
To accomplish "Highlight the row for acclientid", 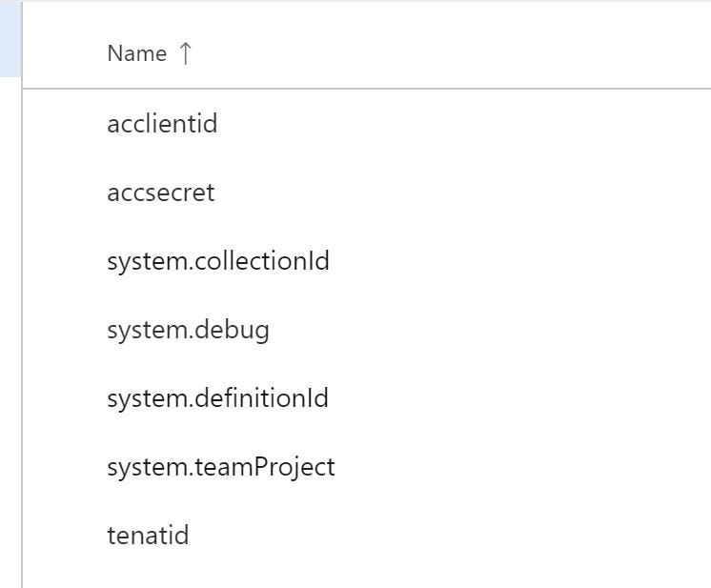I will coord(381,124).
